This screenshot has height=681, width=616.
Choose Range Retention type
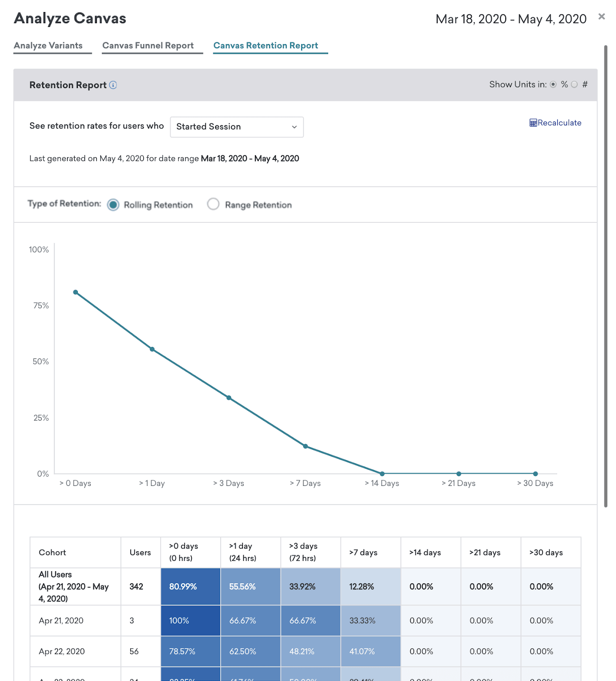pyautogui.click(x=213, y=204)
